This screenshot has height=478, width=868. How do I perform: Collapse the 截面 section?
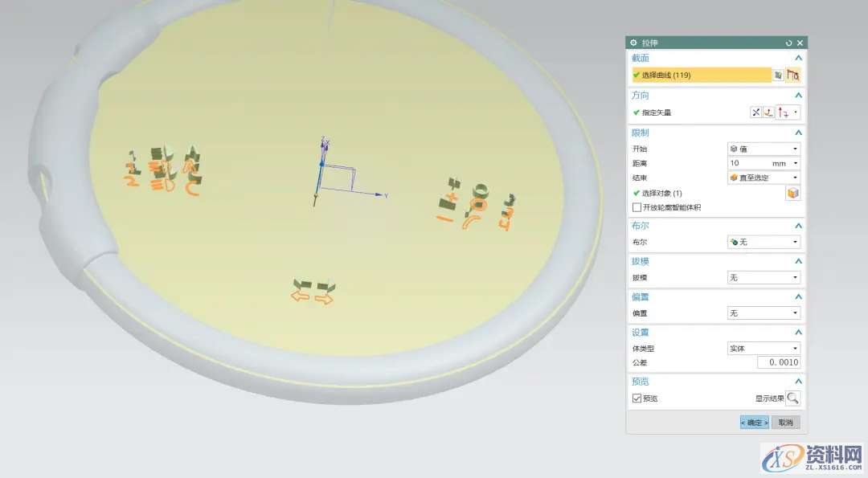pos(797,58)
